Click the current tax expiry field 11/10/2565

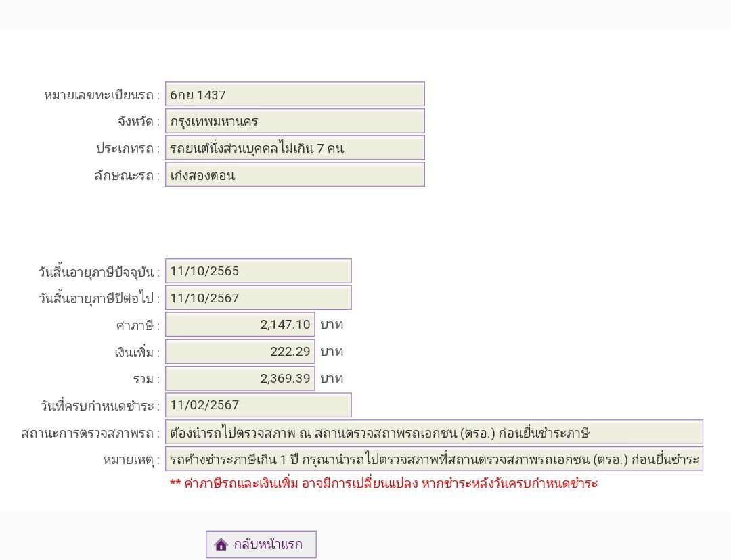coord(259,271)
